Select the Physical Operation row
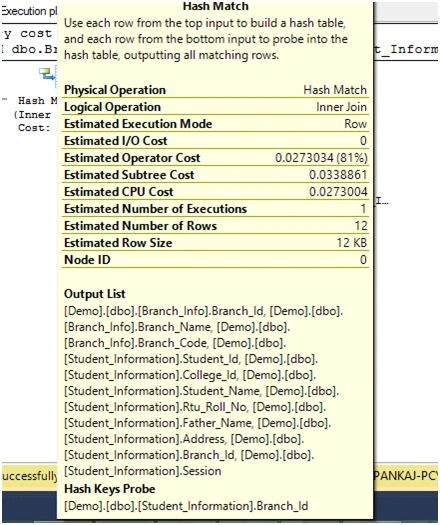Viewport: 440px width, 525px height. click(x=216, y=90)
